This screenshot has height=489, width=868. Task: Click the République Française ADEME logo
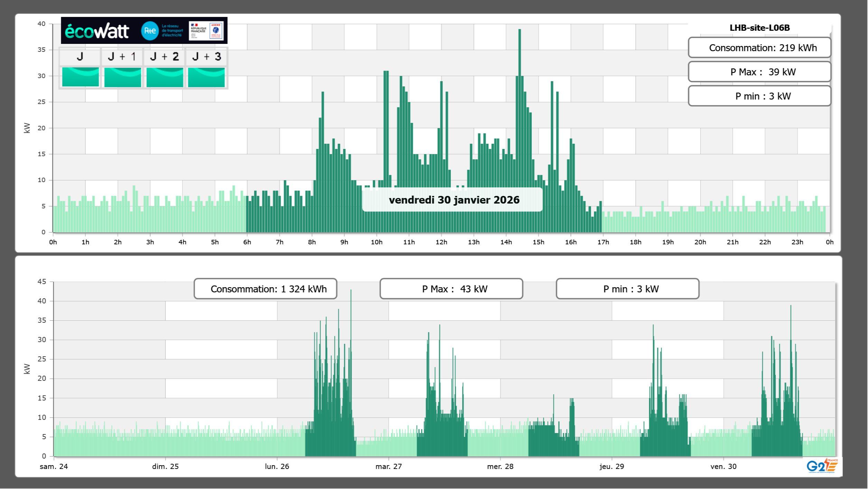(x=206, y=31)
